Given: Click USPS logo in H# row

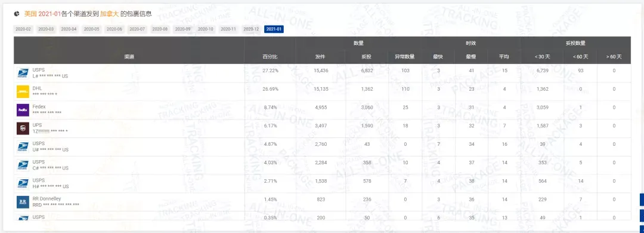Looking at the screenshot, I should pyautogui.click(x=23, y=183).
